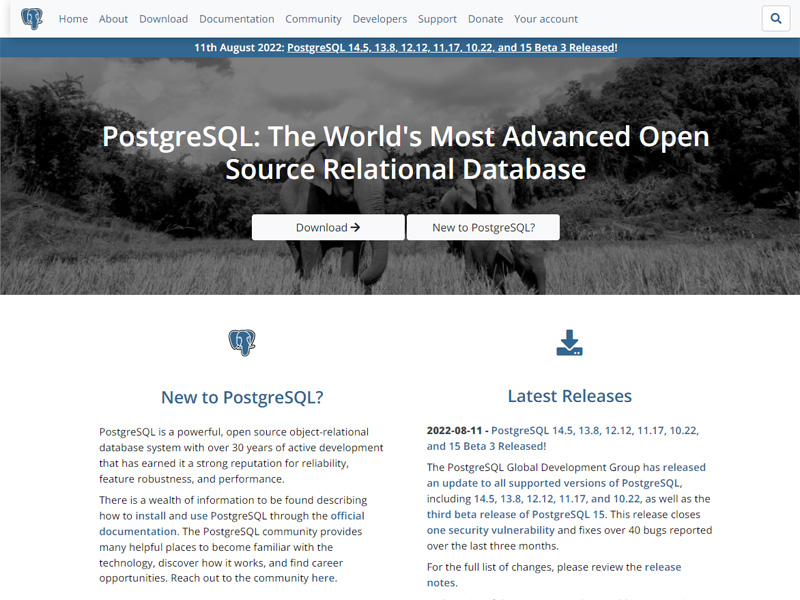
Task: Open the Developers menu item
Action: [380, 18]
